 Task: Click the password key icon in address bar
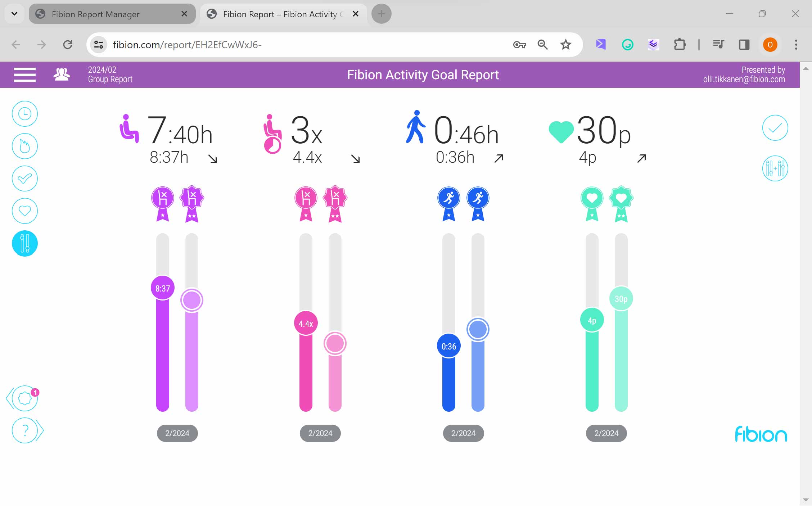click(x=519, y=45)
